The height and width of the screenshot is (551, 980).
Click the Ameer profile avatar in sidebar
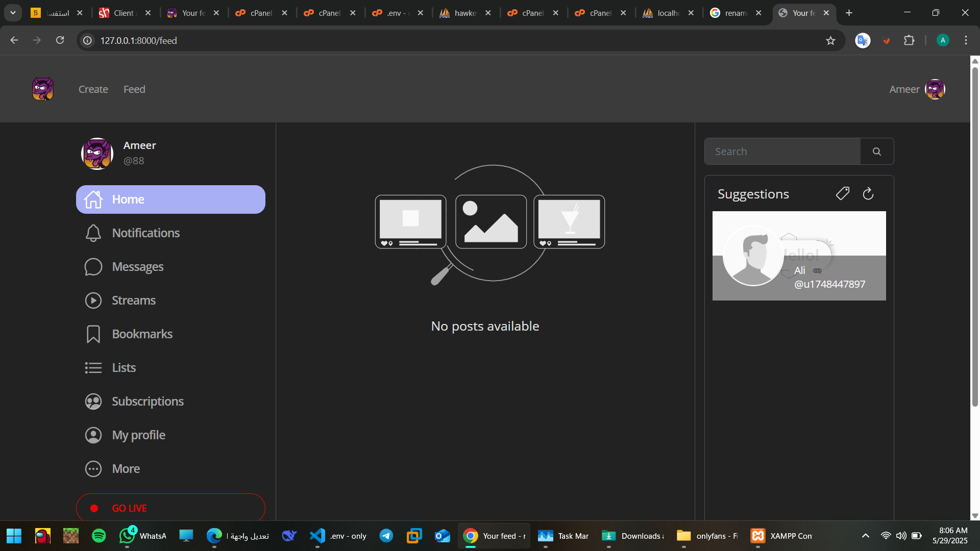coord(97,154)
